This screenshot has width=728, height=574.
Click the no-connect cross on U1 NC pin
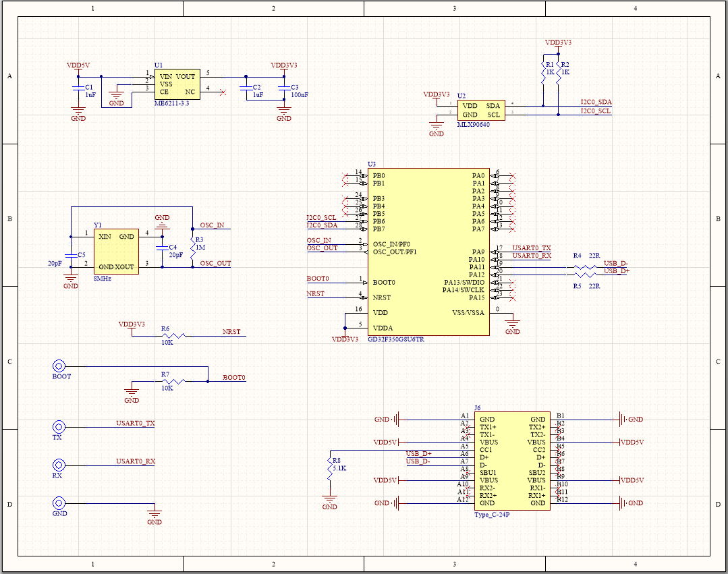(x=223, y=92)
